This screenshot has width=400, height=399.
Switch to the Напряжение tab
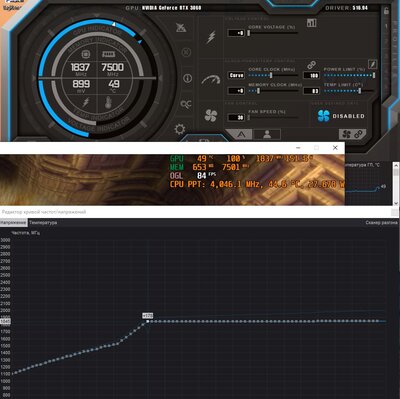pos(13,222)
